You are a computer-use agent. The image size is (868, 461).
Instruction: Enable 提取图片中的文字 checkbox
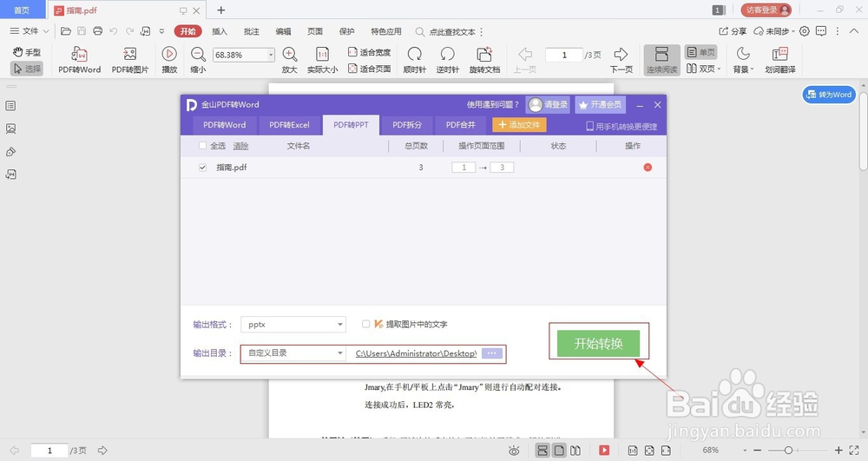(366, 324)
